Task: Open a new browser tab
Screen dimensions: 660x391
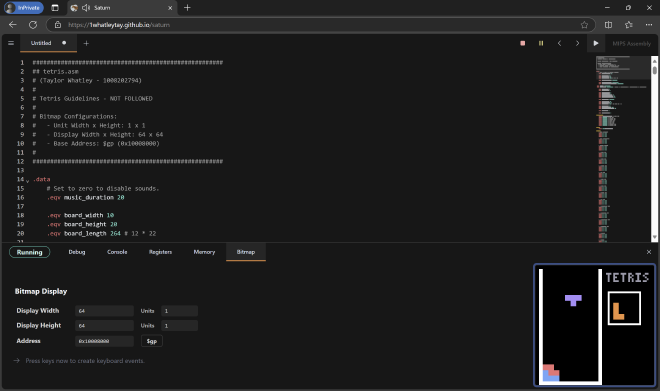Action: (187, 8)
